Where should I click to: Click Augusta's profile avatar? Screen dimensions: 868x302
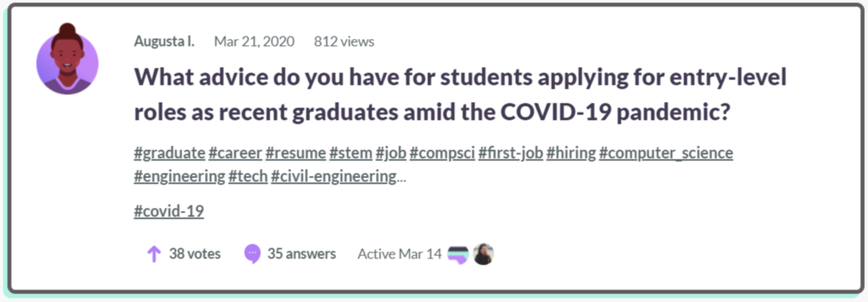click(68, 59)
